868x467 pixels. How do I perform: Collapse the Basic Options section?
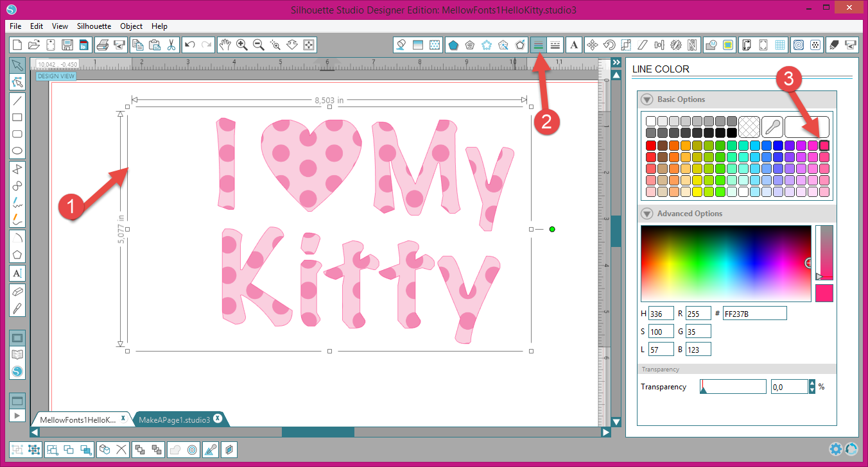pyautogui.click(x=647, y=99)
